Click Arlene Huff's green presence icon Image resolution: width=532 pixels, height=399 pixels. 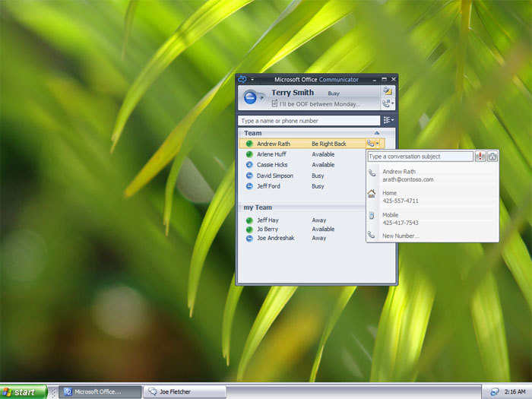click(x=249, y=154)
